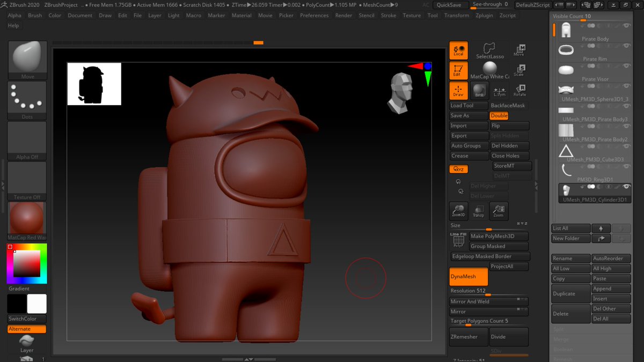Open the Zplugin menu
The height and width of the screenshot is (362, 644).
[x=484, y=16]
